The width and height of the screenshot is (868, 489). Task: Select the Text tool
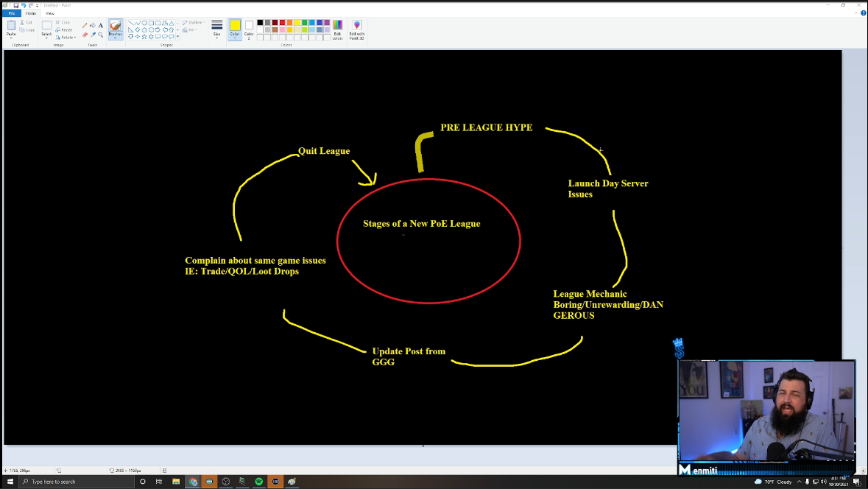click(101, 25)
